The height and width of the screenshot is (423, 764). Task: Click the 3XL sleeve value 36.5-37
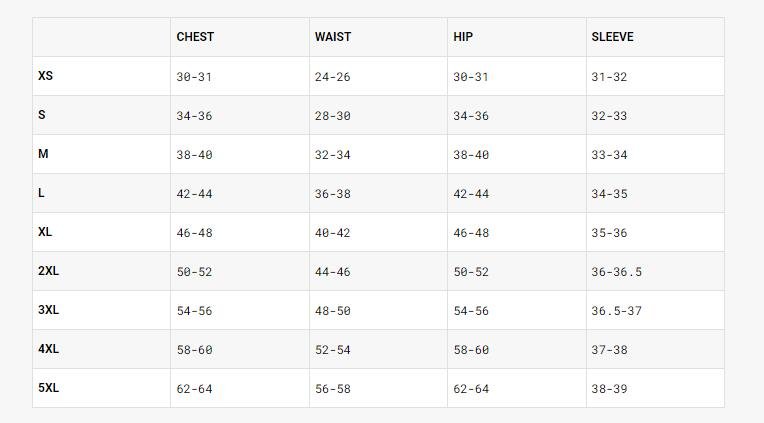pos(616,311)
